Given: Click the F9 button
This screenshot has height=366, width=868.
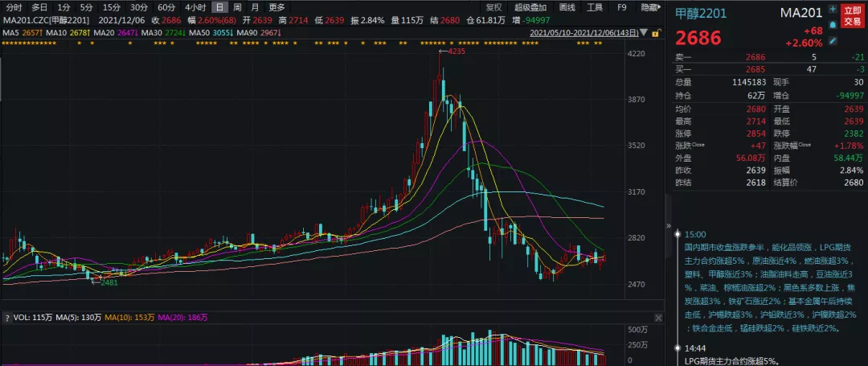Looking at the screenshot, I should pyautogui.click(x=622, y=7).
